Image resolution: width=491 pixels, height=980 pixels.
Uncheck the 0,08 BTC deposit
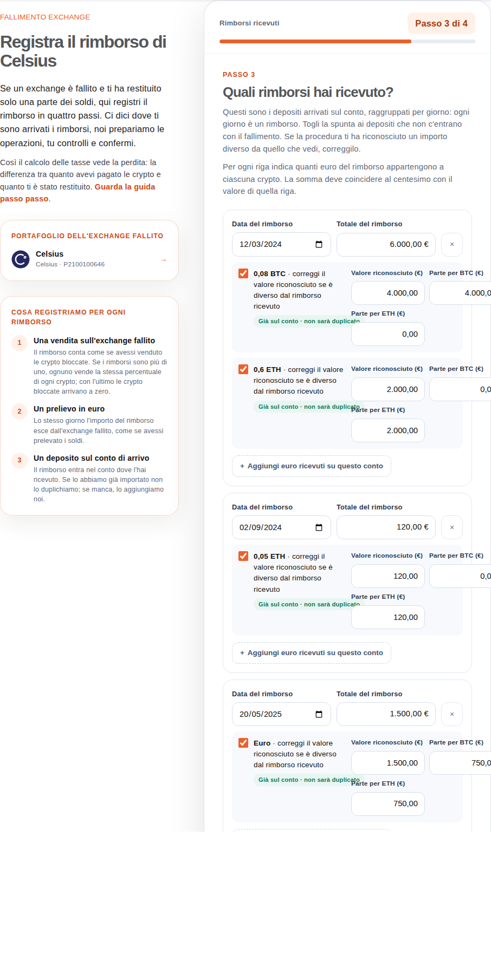point(243,273)
